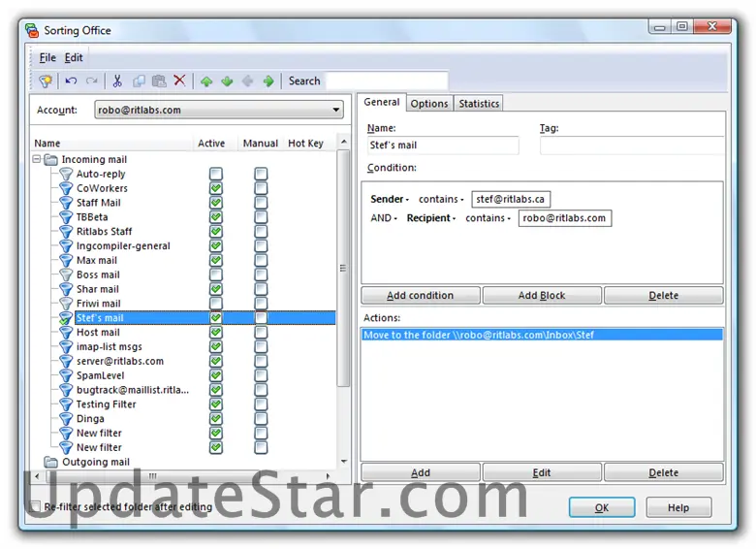Paste using the clipboard toolbar icon
Image resolution: width=756 pixels, height=549 pixels.
pos(159,81)
